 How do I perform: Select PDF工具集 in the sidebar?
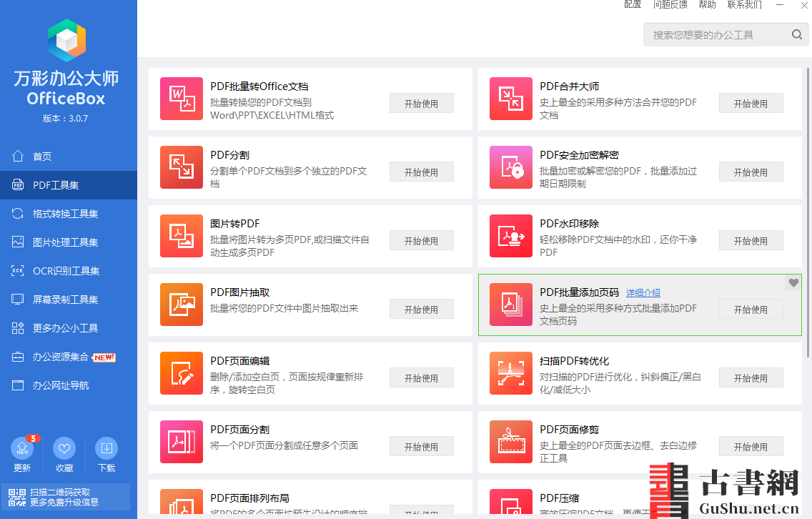[x=69, y=185]
